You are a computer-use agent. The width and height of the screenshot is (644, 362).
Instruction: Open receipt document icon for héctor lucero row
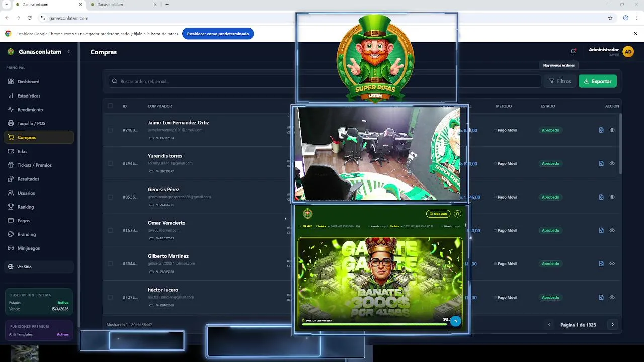601,297
